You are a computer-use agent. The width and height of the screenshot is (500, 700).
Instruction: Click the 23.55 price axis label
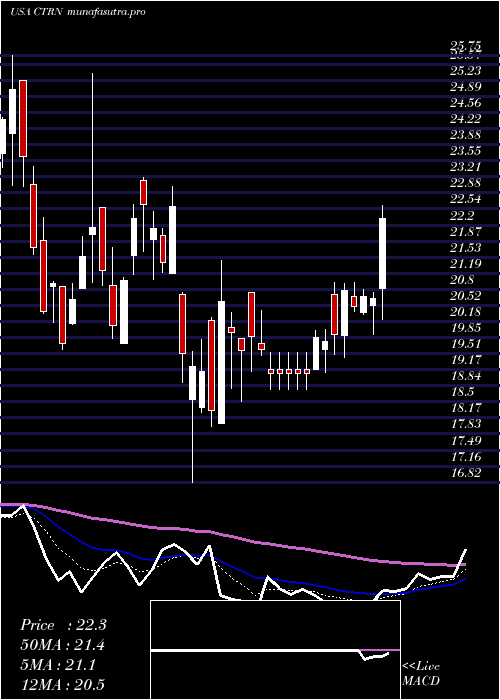[x=466, y=151]
